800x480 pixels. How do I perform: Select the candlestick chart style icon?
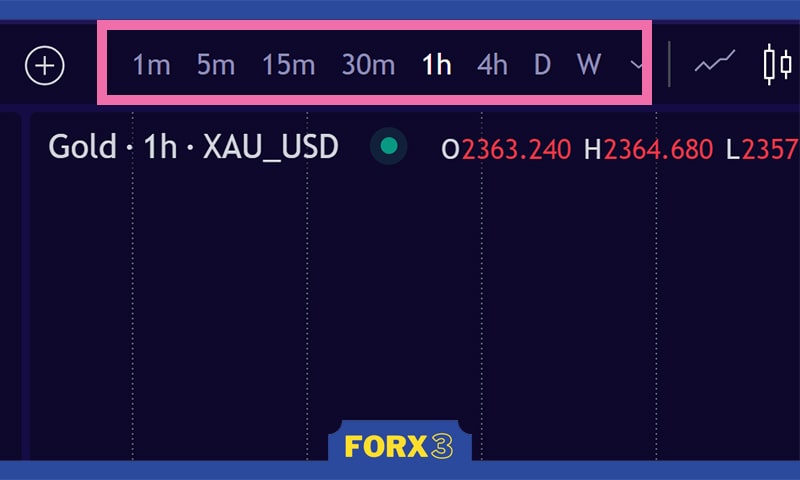(x=777, y=64)
